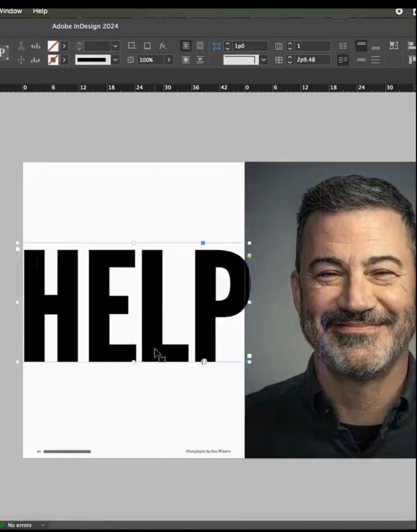Click the stroke weight stepper arrows
The image size is (417, 532).
79,46
